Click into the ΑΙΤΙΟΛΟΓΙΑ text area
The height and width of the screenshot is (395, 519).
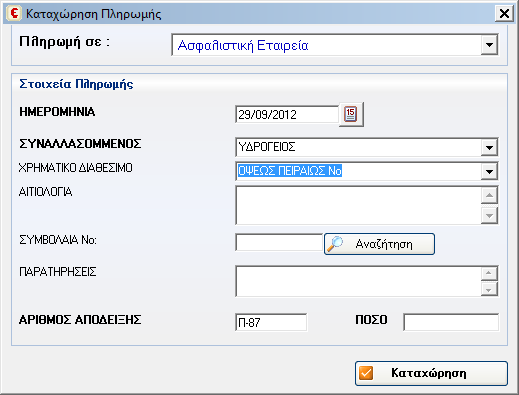(358, 205)
